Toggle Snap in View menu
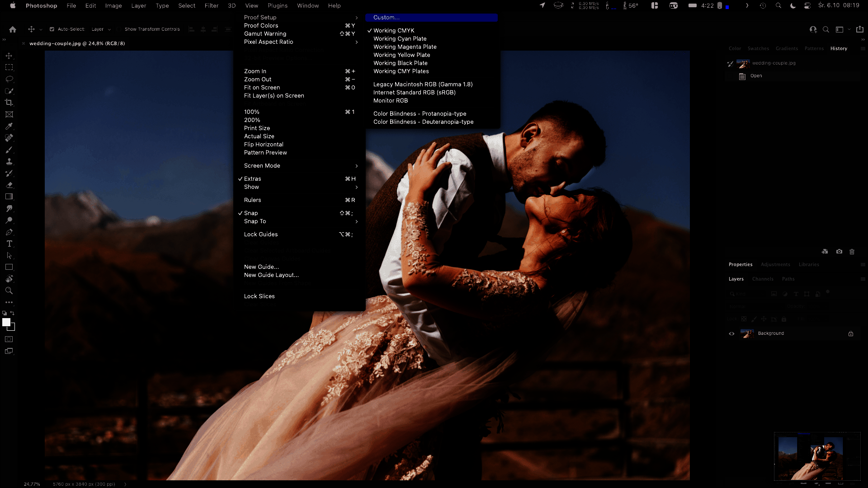The width and height of the screenshot is (868, 488). (299, 213)
